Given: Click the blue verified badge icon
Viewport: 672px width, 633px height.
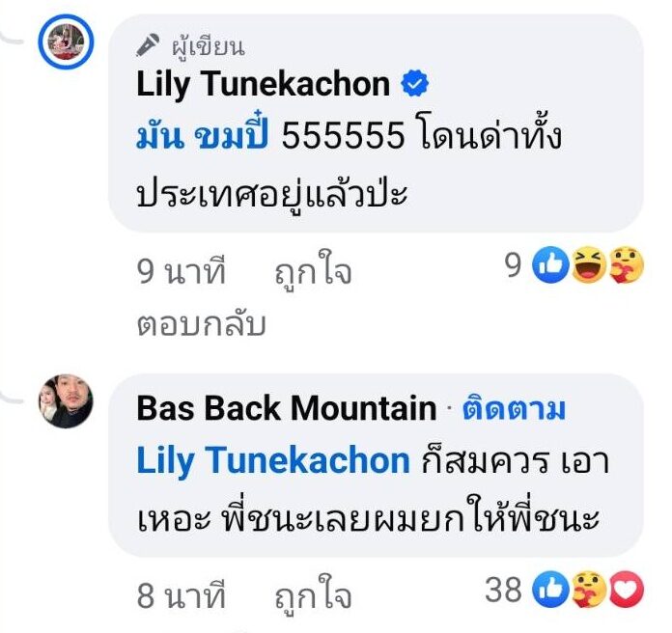Looking at the screenshot, I should tap(414, 84).
